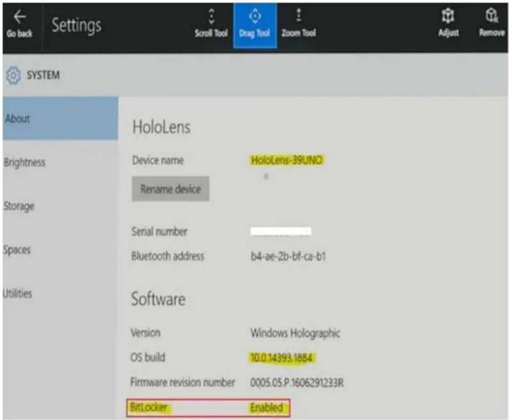Open the Storage section
Viewport: 509px width, 420px height.
(x=60, y=206)
